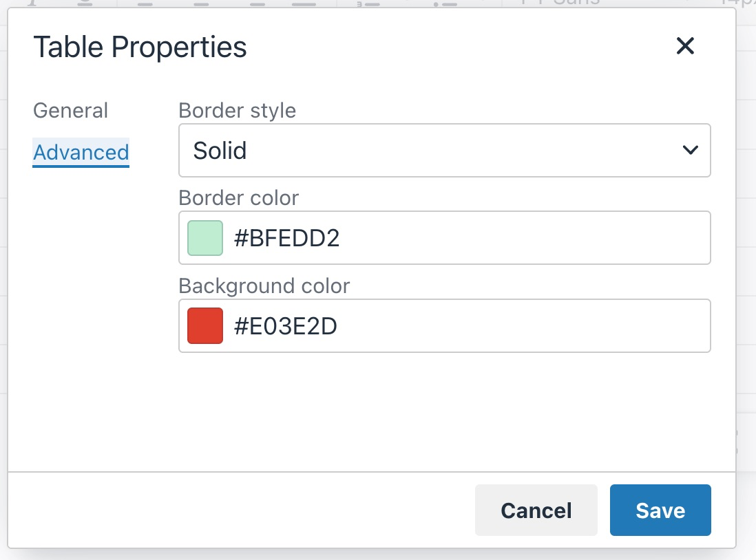
Task: Open the Border style dropdown showing Solid
Action: tap(444, 150)
